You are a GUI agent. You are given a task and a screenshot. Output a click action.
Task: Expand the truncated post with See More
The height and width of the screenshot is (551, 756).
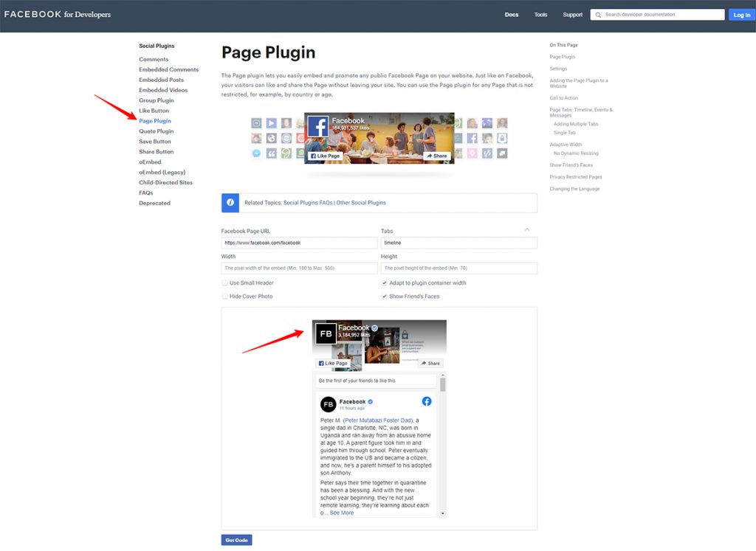341,513
